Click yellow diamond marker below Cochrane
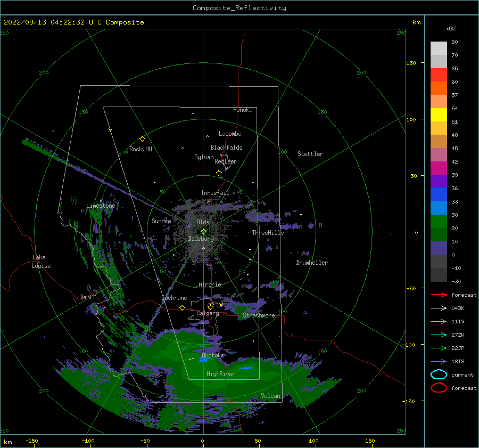Screen dimensions: 479x448 click(183, 307)
